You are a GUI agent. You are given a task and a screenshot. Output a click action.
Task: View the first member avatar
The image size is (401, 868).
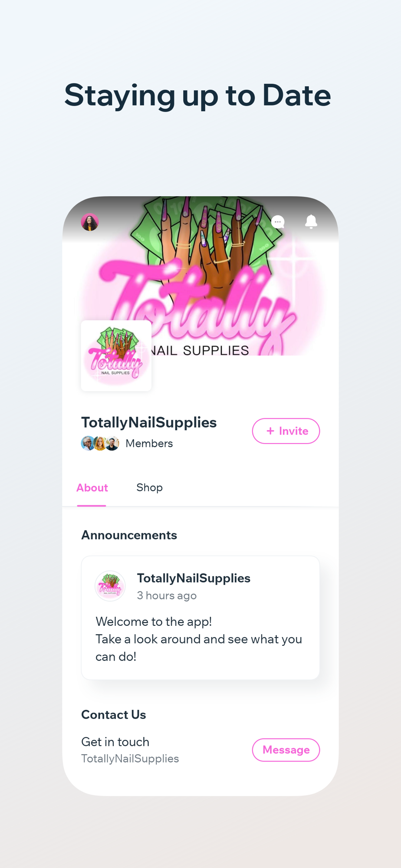tap(88, 443)
